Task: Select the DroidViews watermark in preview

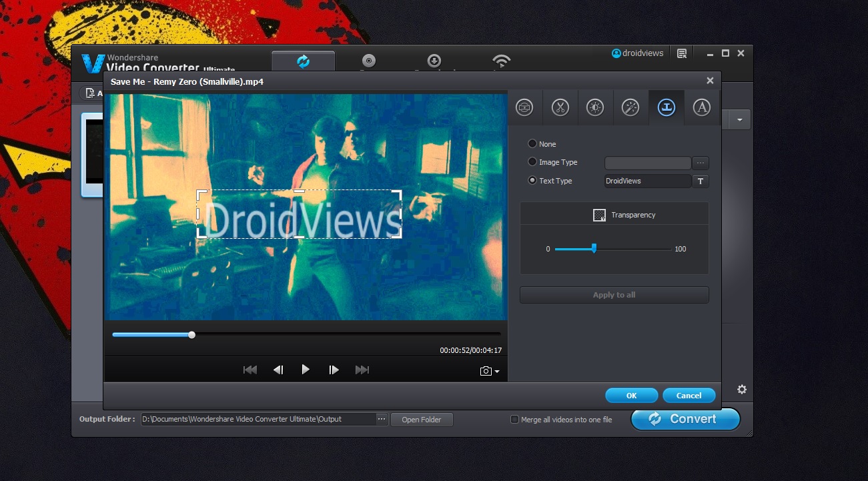Action: coord(299,214)
